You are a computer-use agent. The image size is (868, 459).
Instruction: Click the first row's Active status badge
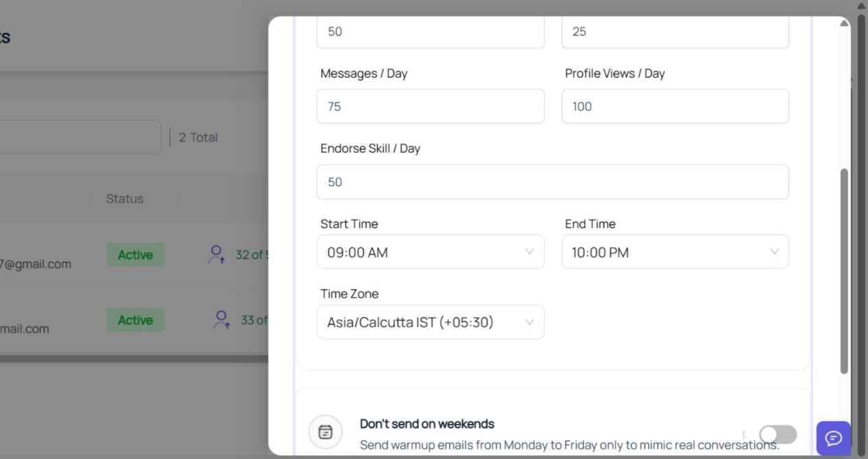[135, 255]
